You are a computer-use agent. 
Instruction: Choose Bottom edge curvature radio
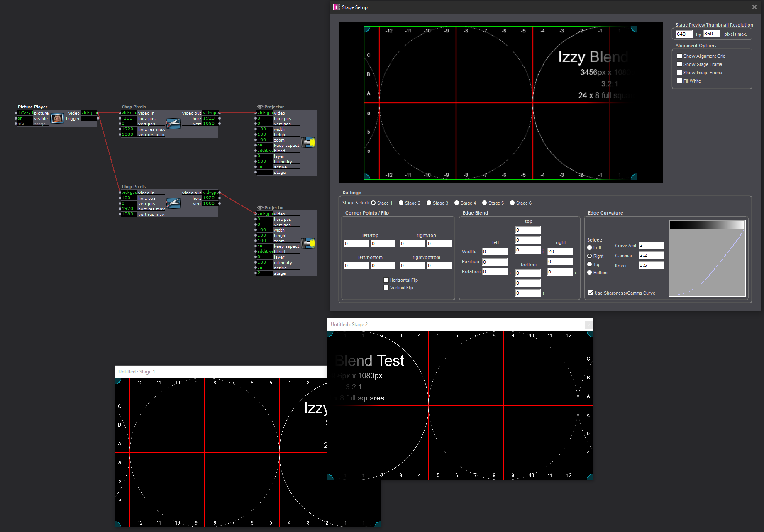tap(589, 273)
